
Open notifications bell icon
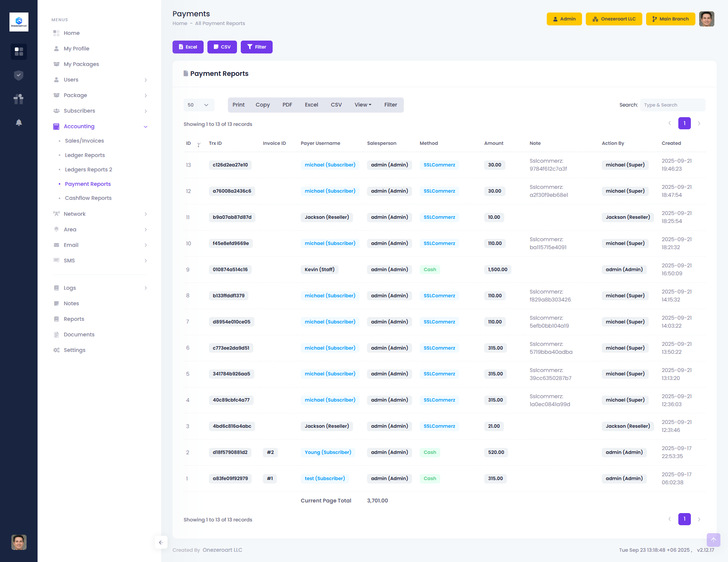pos(19,122)
